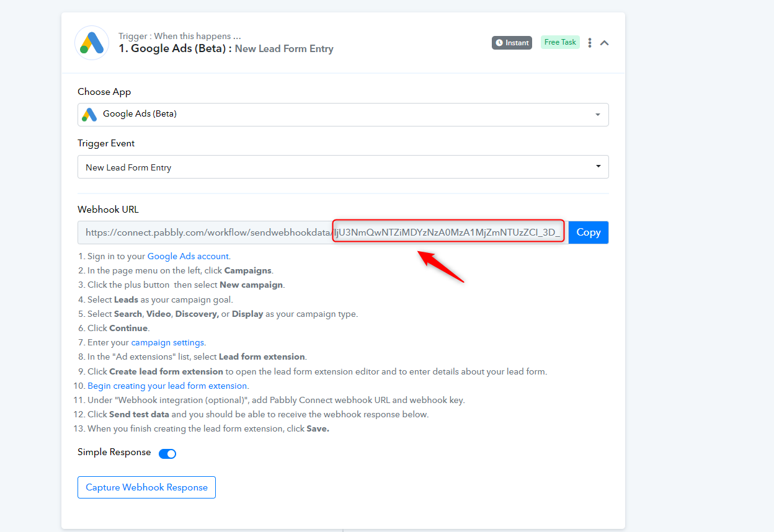Open the Trigger Event dropdown
This screenshot has height=532, width=774.
click(x=343, y=167)
